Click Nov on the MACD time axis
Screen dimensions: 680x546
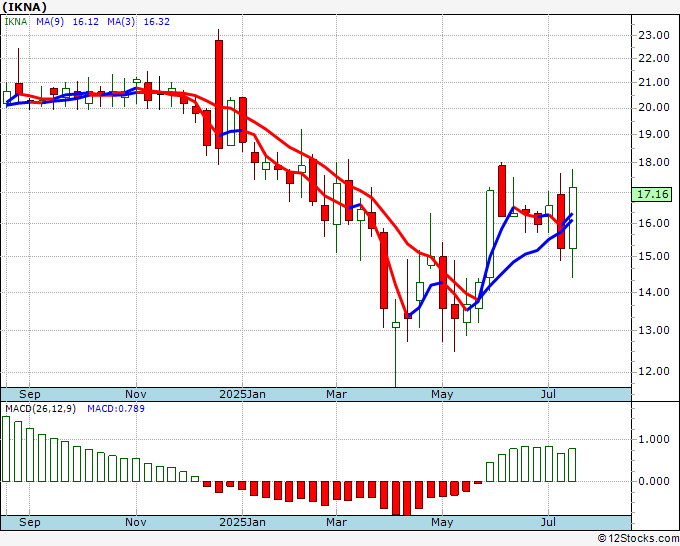136,522
